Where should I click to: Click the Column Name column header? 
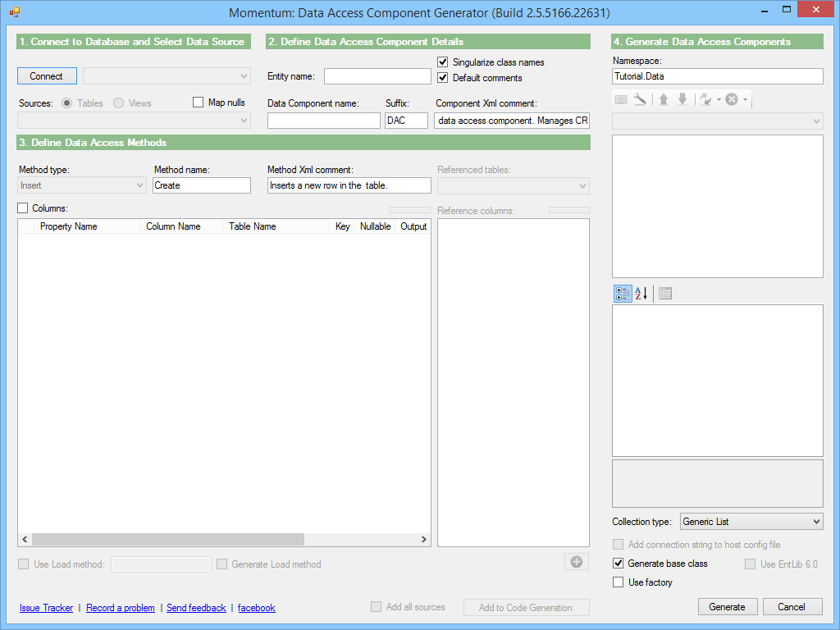point(181,226)
